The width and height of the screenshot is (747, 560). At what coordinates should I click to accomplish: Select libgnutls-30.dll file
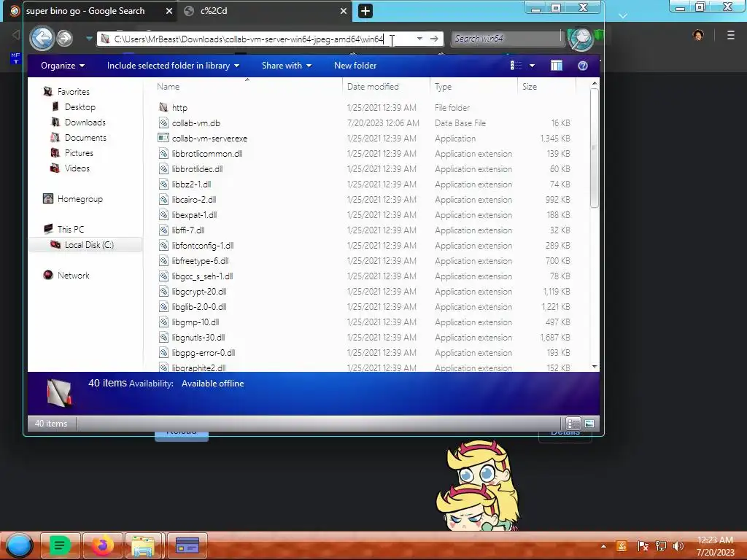pos(198,337)
